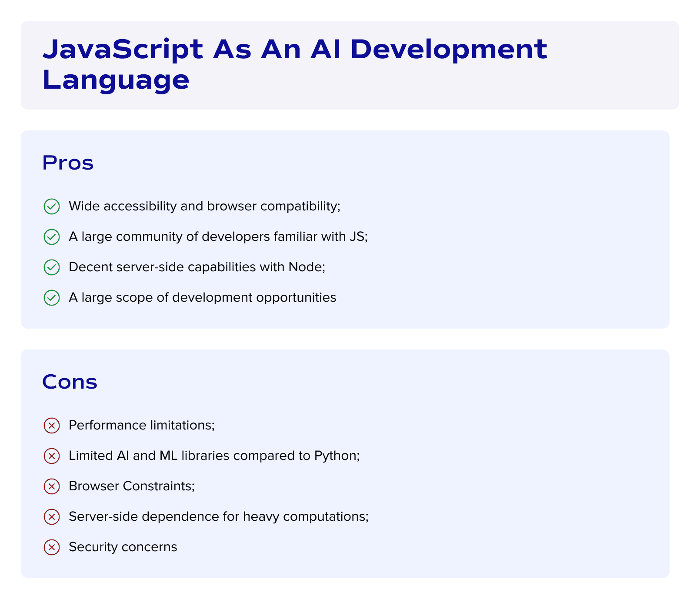This screenshot has height=599, width=700.
Task: Select text Decent server-side capabilities with Node
Action: coord(197,267)
